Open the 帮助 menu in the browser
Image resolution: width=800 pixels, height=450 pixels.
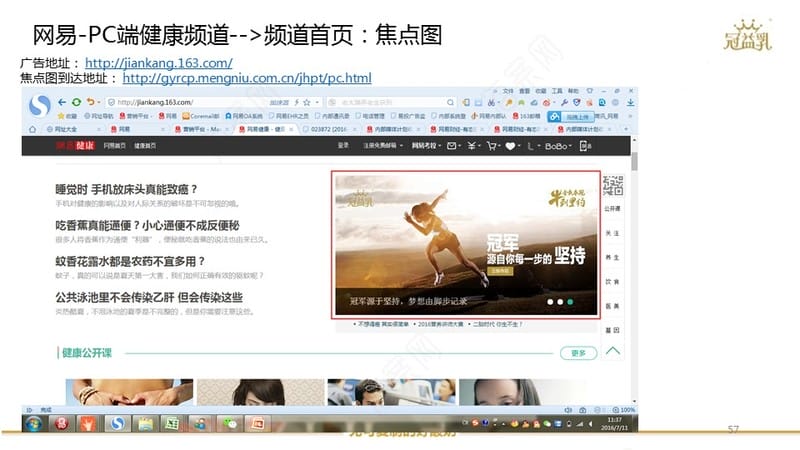point(573,91)
